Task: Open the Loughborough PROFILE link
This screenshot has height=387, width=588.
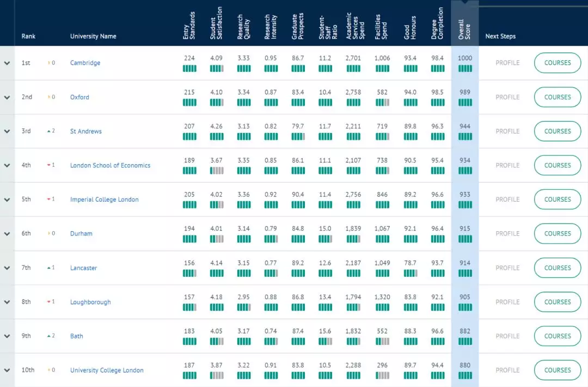Action: [x=507, y=302]
